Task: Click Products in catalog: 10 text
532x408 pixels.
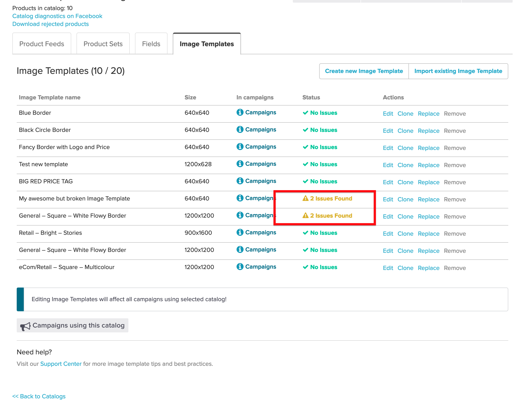Action: click(42, 8)
